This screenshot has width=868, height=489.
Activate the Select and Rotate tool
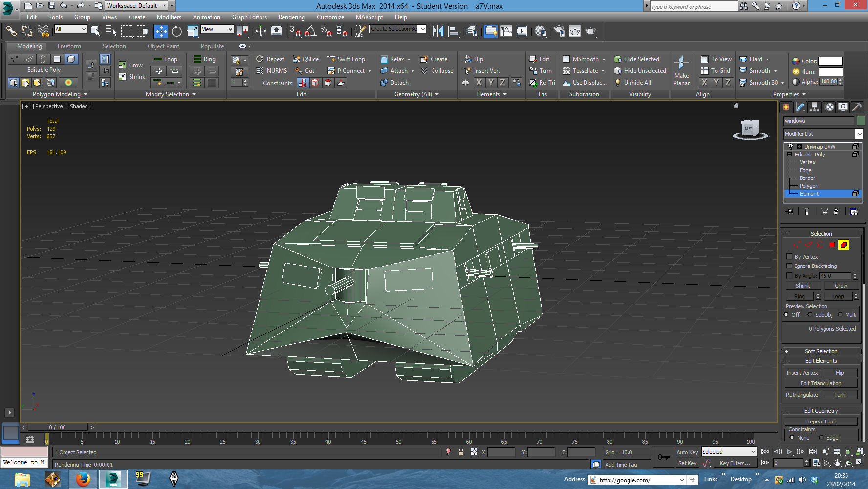(x=176, y=31)
